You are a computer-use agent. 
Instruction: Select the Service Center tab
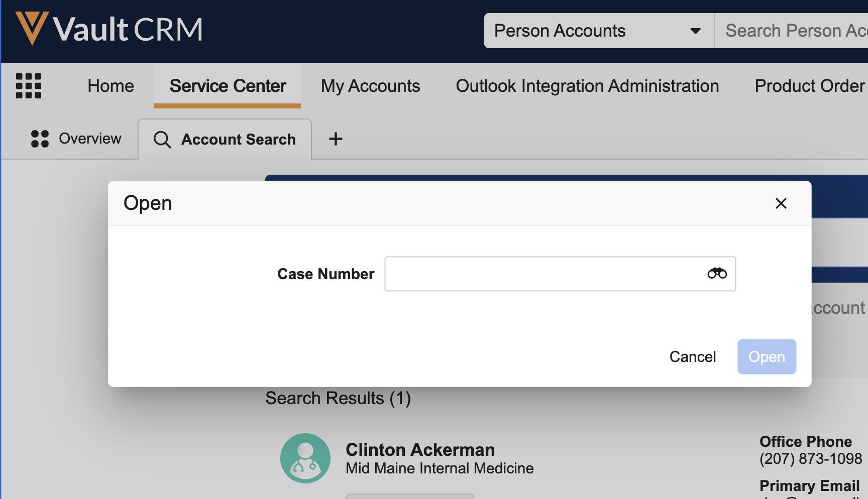(x=228, y=86)
